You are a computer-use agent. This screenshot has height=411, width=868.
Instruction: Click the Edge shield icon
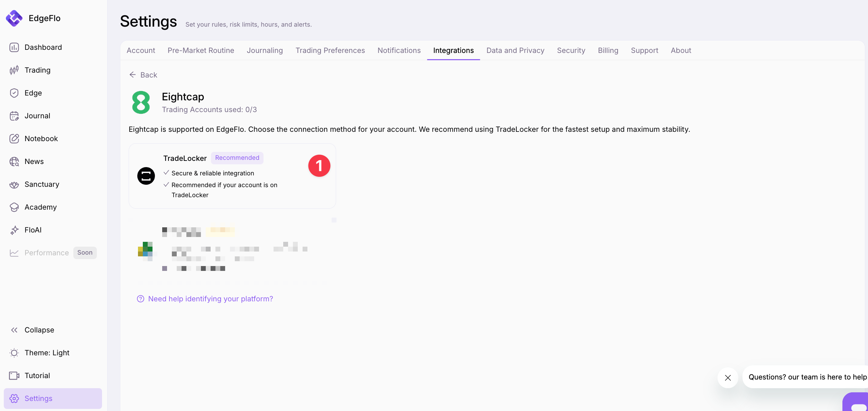[x=14, y=93]
